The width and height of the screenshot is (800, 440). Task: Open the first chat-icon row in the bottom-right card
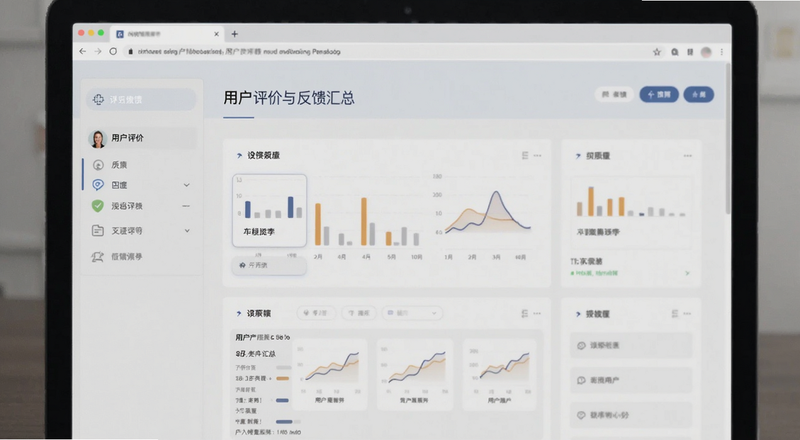(631, 346)
